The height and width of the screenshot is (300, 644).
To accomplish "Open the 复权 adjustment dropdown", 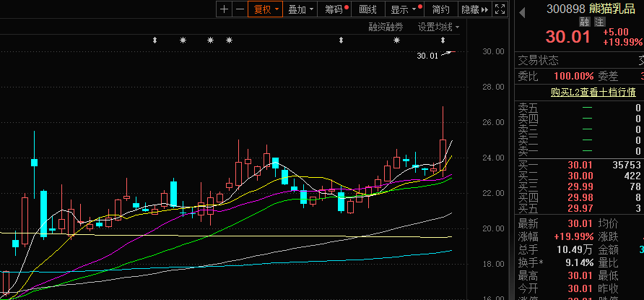I will click(x=265, y=9).
